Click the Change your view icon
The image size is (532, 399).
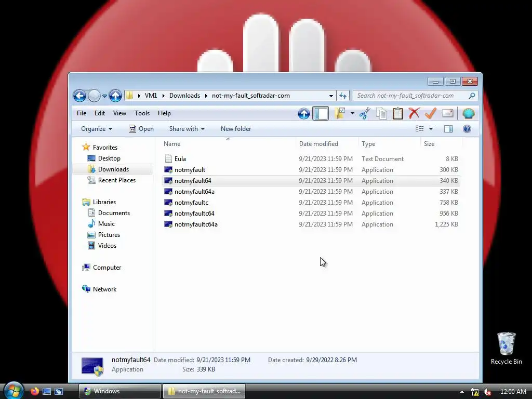click(420, 129)
